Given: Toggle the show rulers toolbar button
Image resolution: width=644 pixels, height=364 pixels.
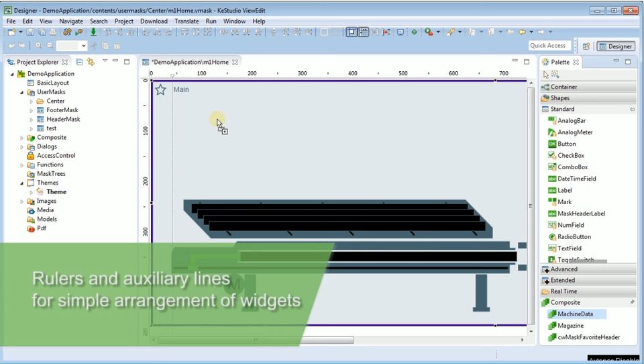Looking at the screenshot, I should point(352,32).
